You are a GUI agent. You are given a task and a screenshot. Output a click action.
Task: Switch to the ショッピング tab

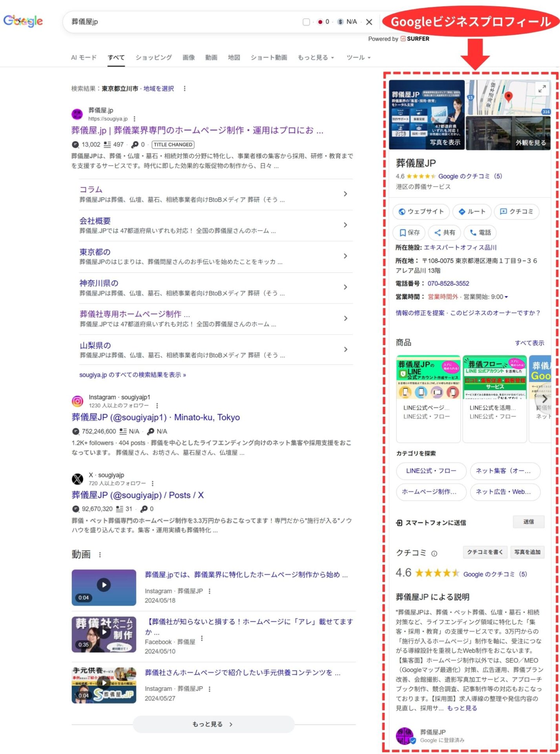coord(153,58)
